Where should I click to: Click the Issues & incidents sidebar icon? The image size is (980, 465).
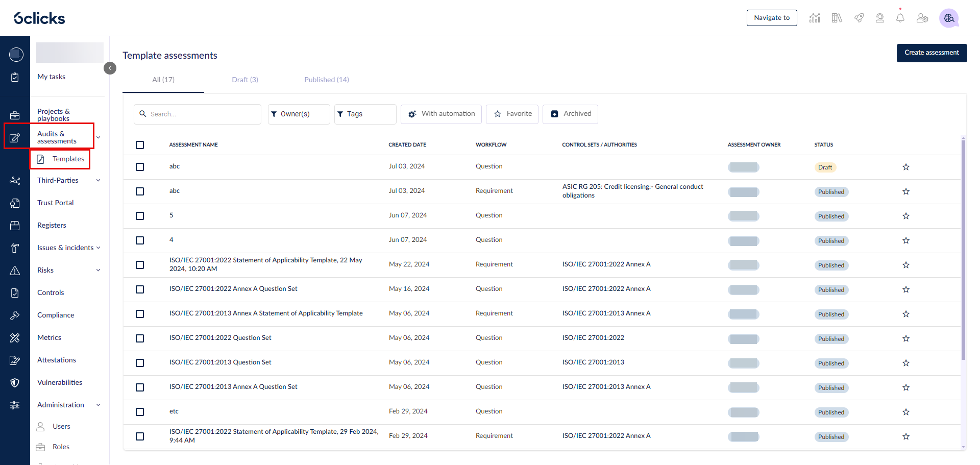[x=15, y=248]
